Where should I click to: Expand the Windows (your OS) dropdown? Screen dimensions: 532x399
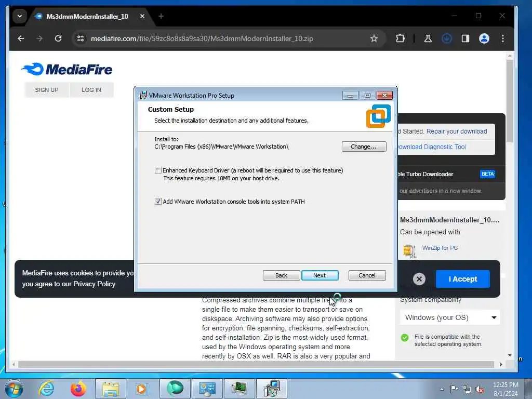pos(450,317)
